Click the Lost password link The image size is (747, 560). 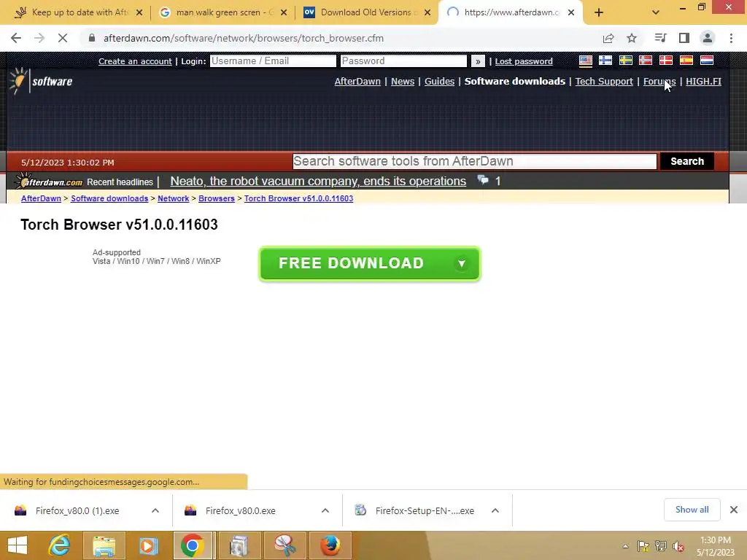(x=524, y=61)
